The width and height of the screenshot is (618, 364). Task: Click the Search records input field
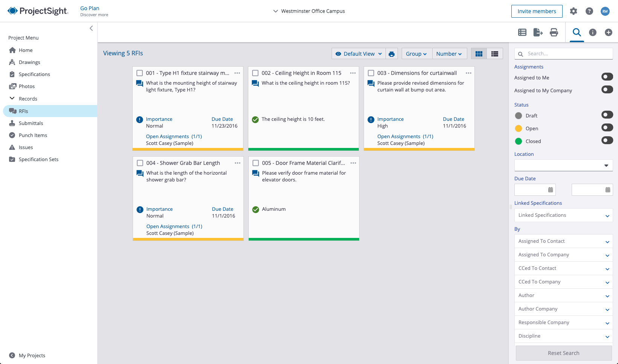tap(563, 53)
